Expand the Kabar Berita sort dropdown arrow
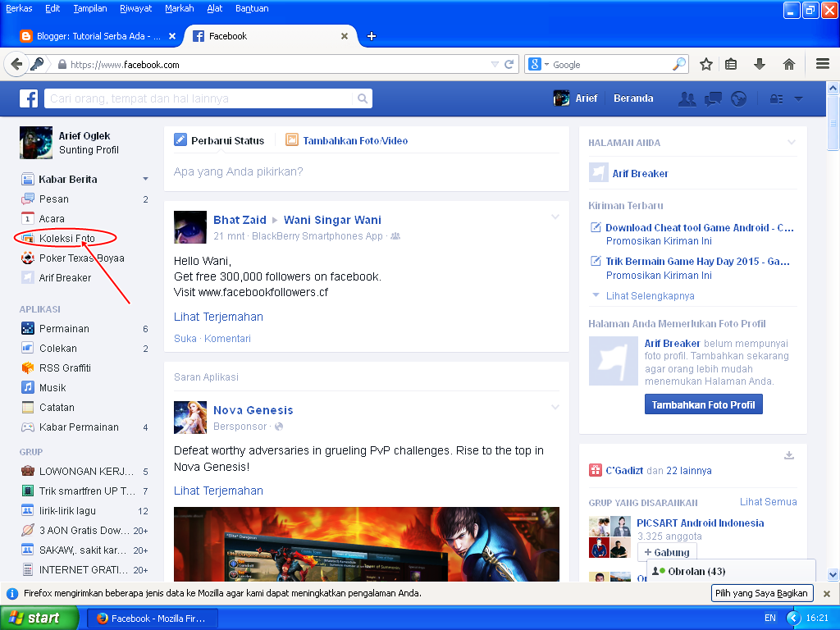840x630 pixels. point(145,179)
